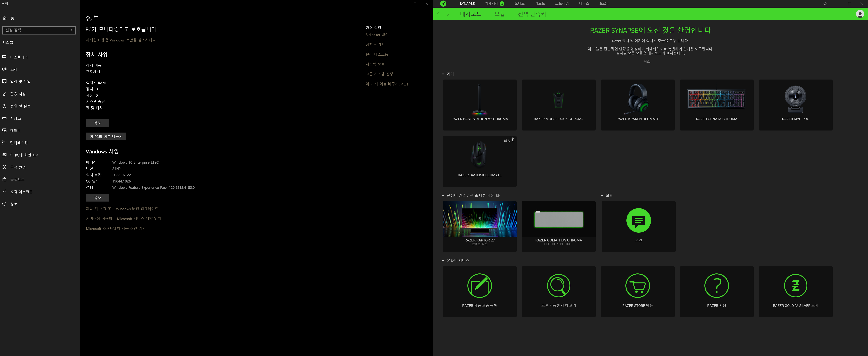Collapse the recommended products section
The width and height of the screenshot is (868, 356).
pyautogui.click(x=443, y=196)
